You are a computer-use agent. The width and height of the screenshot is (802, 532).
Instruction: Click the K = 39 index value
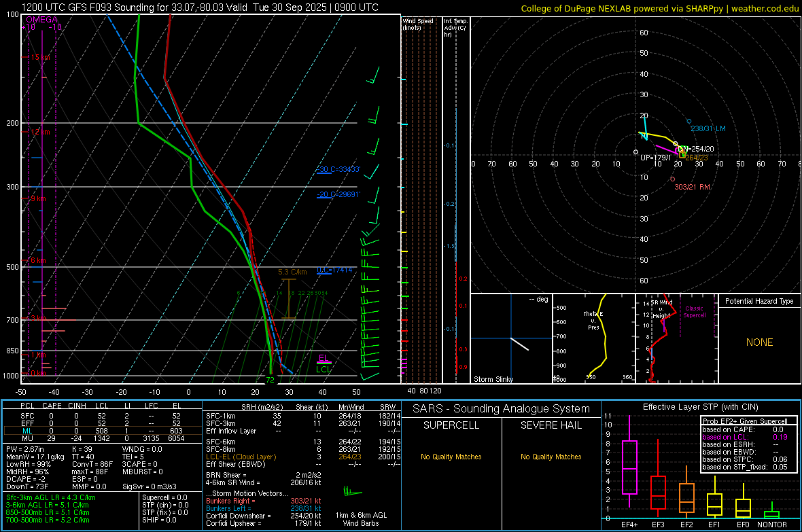[x=82, y=449]
